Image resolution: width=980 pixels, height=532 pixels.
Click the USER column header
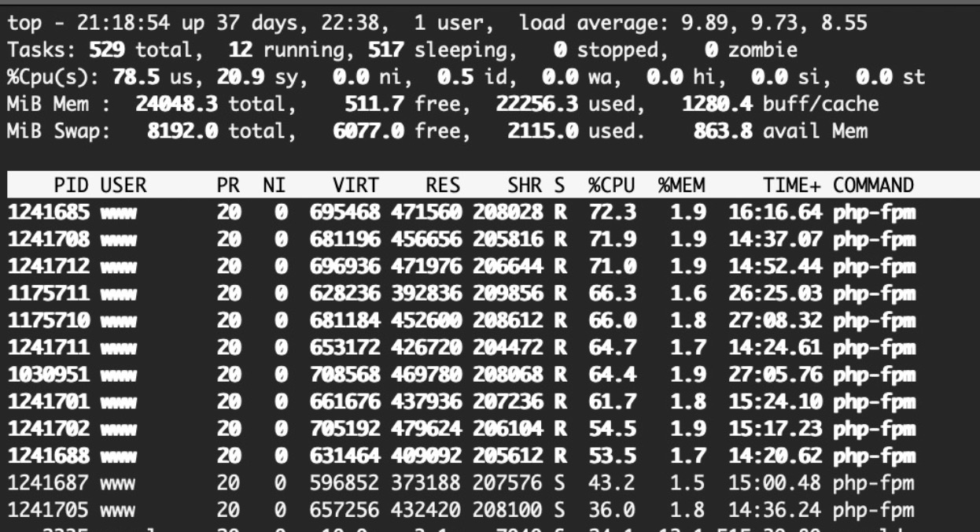pos(123,186)
